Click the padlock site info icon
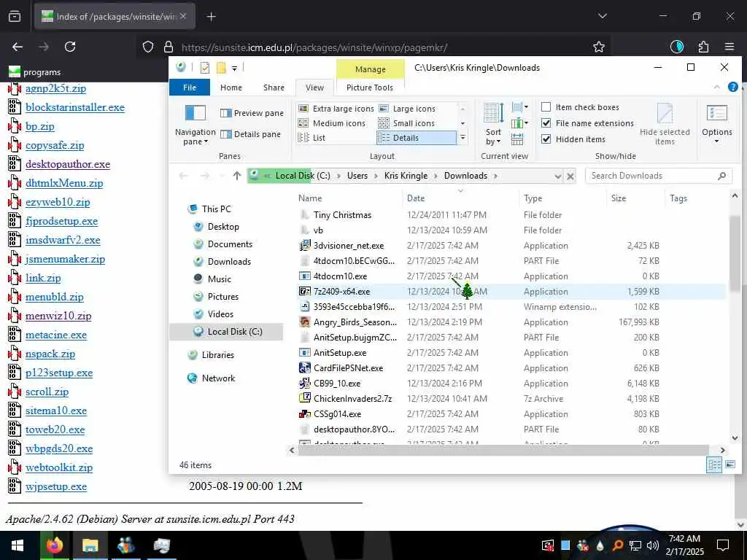The width and height of the screenshot is (747, 560). 169,47
